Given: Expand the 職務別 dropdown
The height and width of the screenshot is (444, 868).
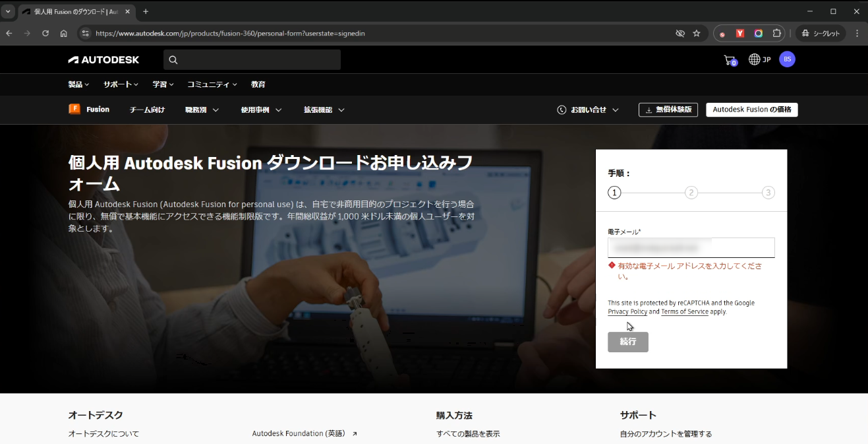Looking at the screenshot, I should [202, 110].
